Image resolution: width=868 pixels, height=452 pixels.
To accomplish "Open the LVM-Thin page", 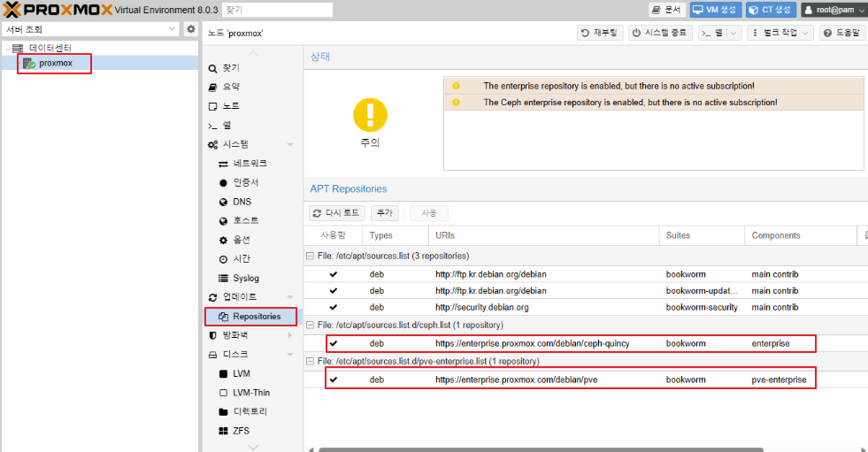I will pos(252,392).
